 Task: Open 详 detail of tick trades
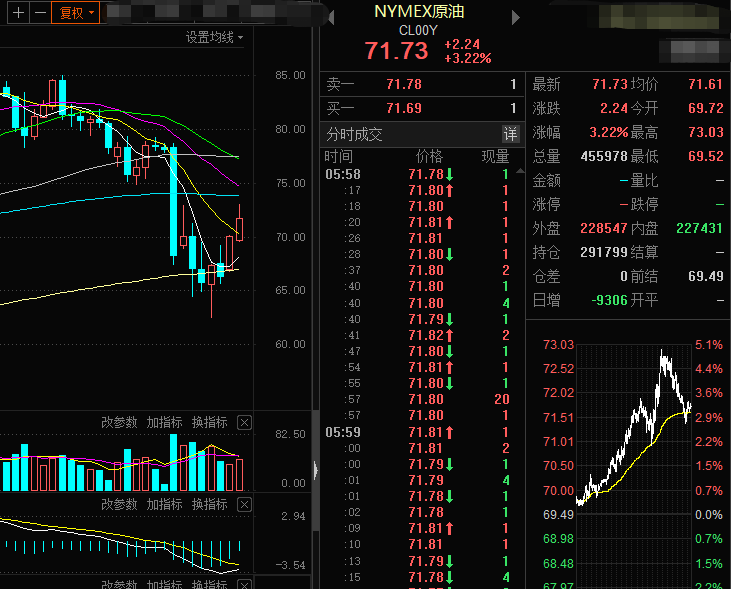coord(510,134)
